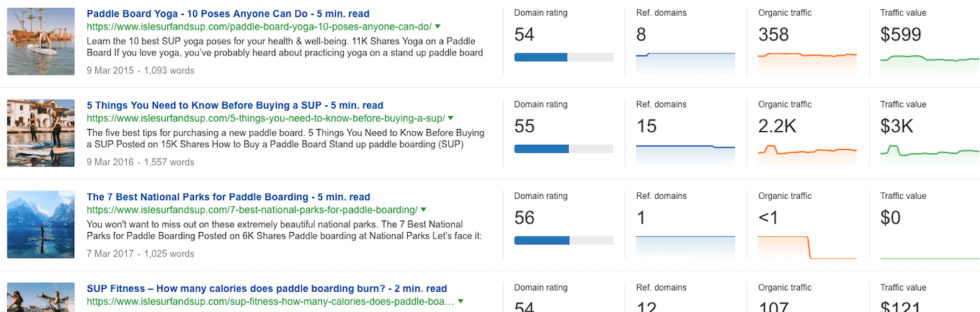The height and width of the screenshot is (312, 980).
Task: Expand dropdown arrow beside paddle-board-yoga URL
Action: tap(438, 27)
